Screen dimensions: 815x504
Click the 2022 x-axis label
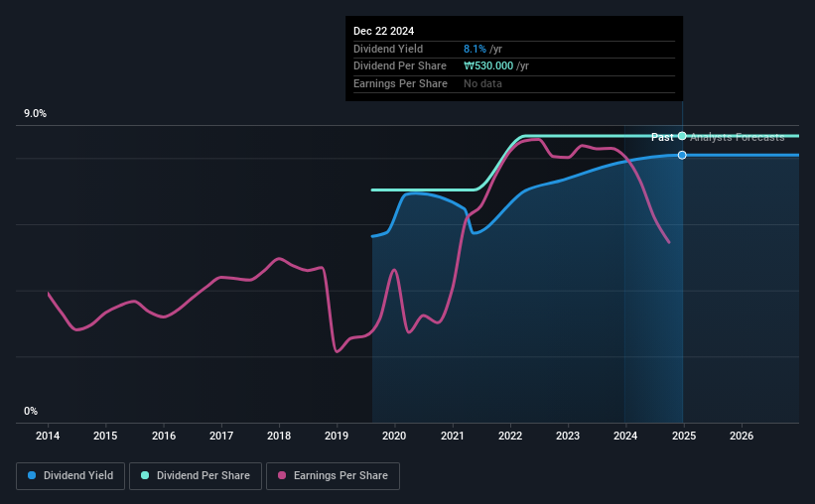point(510,436)
